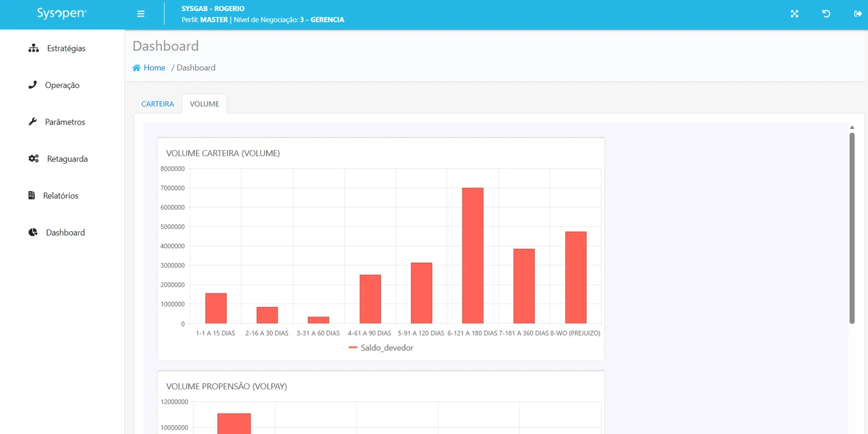Screen dimensions: 868x434
Task: Switch to the CARTEIRA tab
Action: 157,104
